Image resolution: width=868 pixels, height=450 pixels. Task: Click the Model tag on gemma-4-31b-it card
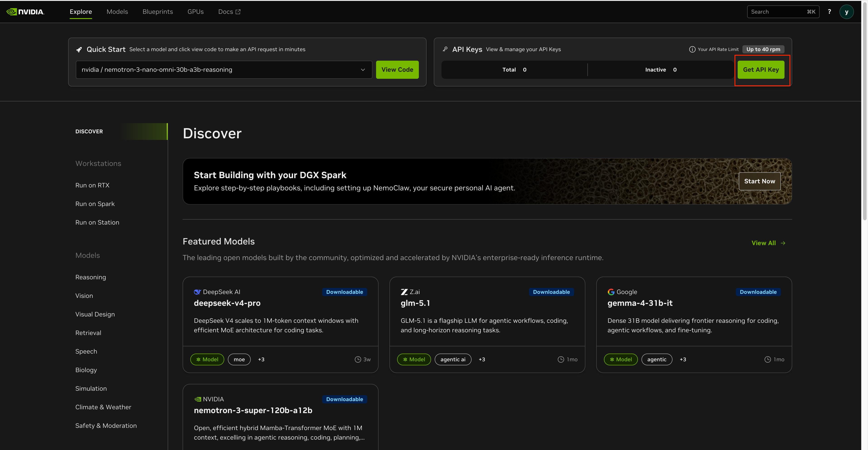(x=621, y=359)
